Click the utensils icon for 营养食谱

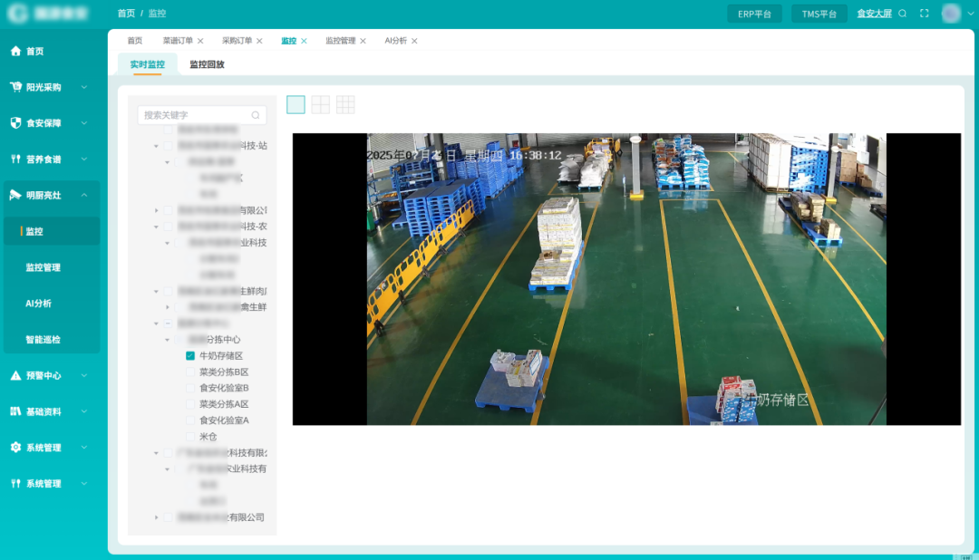[15, 159]
